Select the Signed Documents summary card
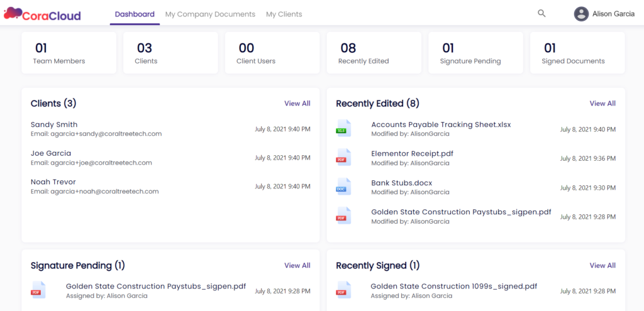The height and width of the screenshot is (311, 644). (577, 53)
